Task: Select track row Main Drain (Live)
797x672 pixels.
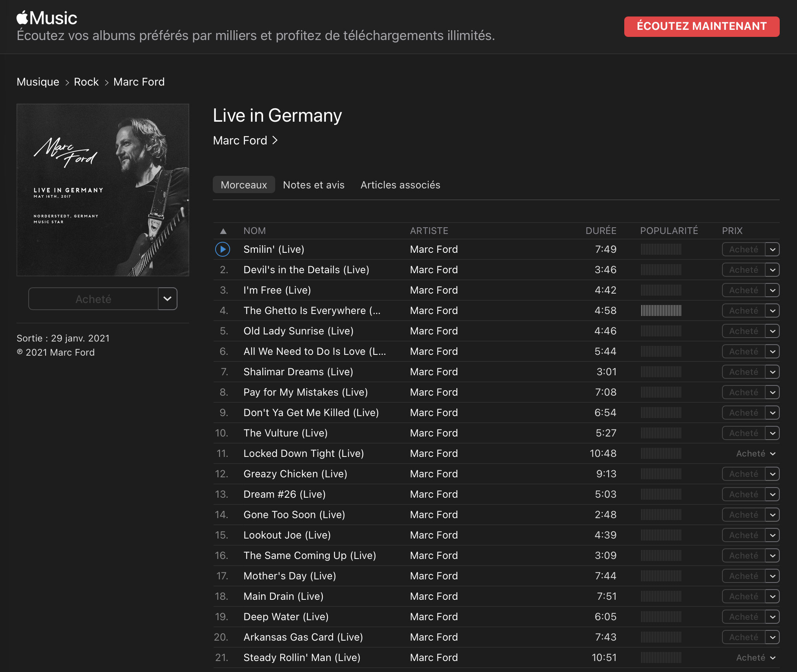Action: coord(496,596)
